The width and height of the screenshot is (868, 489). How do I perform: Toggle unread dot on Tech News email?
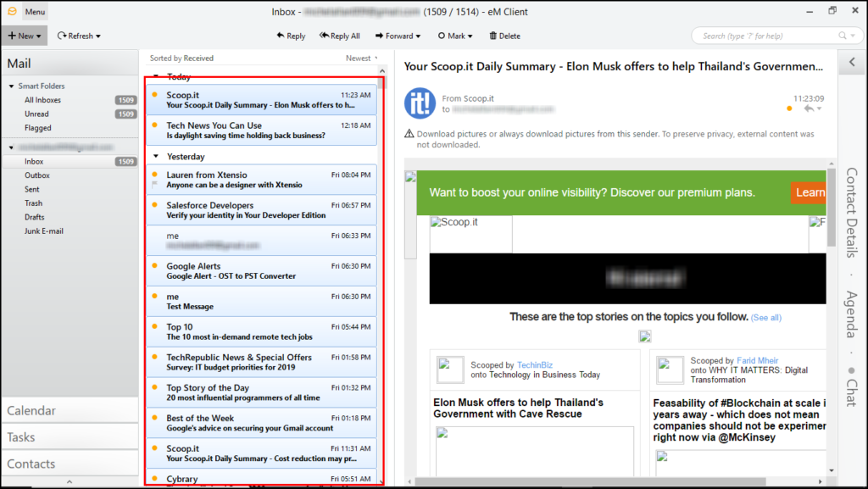(x=154, y=125)
